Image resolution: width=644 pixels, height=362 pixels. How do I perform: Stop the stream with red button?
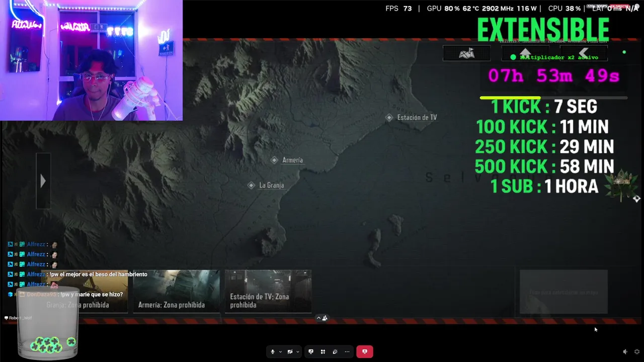tap(365, 351)
